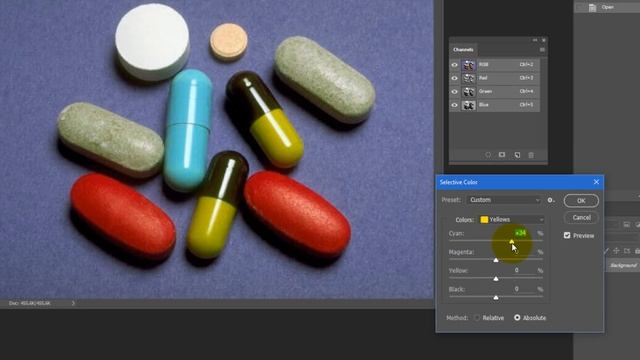Image resolution: width=640 pixels, height=360 pixels.
Task: Expand status bar info arrow below canvas
Action: pyautogui.click(x=73, y=303)
